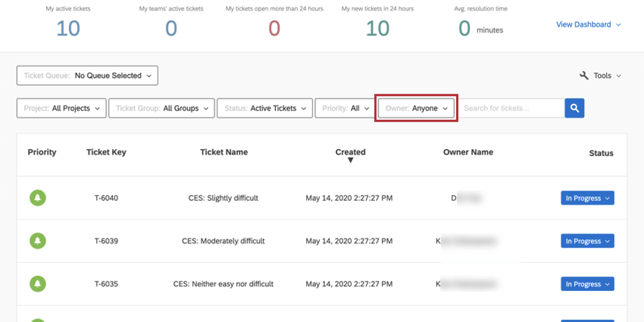The width and height of the screenshot is (644, 322).
Task: Sort by the Priority column header
Action: click(42, 152)
